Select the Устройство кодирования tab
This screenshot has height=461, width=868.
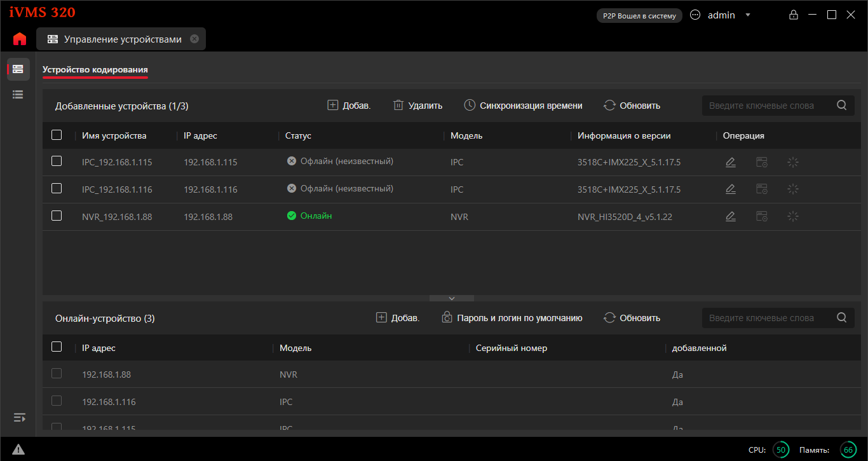pyautogui.click(x=95, y=70)
